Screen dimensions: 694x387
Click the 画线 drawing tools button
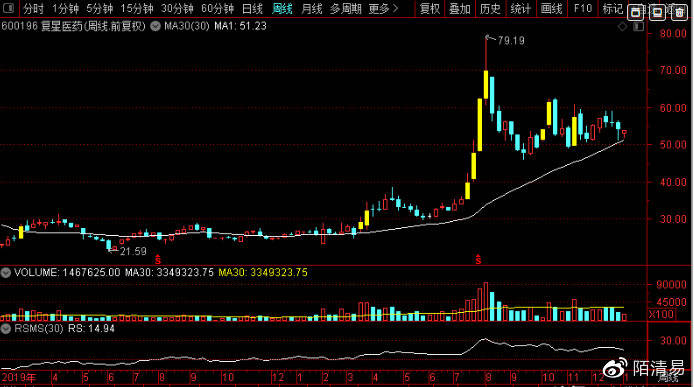[551, 8]
